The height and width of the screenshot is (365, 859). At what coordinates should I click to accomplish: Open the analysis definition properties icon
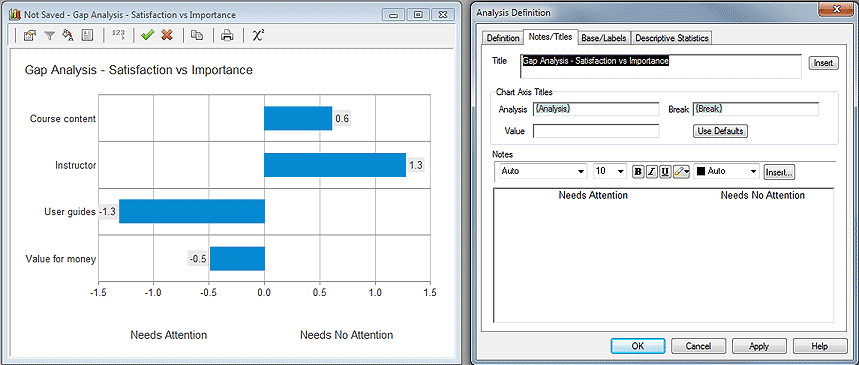click(30, 36)
